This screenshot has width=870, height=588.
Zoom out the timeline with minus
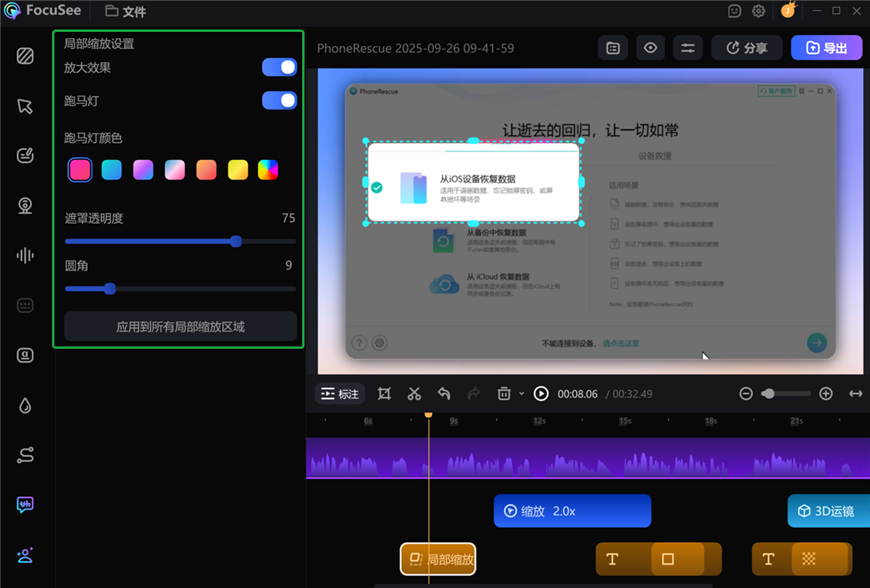pyautogui.click(x=746, y=394)
